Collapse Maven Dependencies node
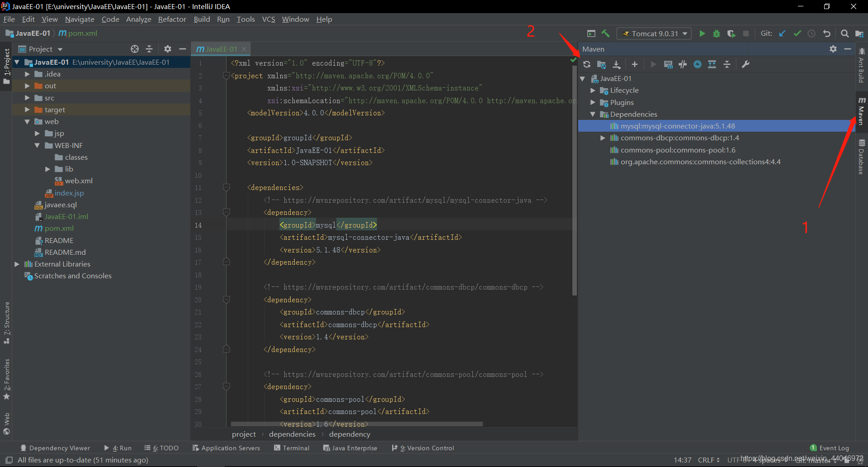 pos(593,114)
